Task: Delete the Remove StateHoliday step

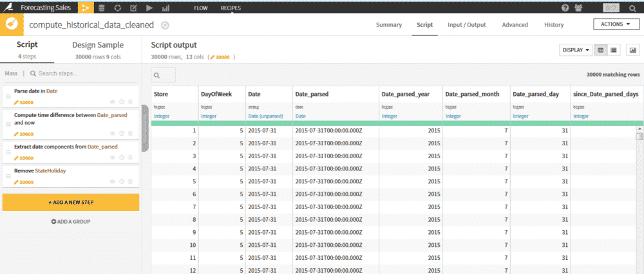Action: point(130,182)
